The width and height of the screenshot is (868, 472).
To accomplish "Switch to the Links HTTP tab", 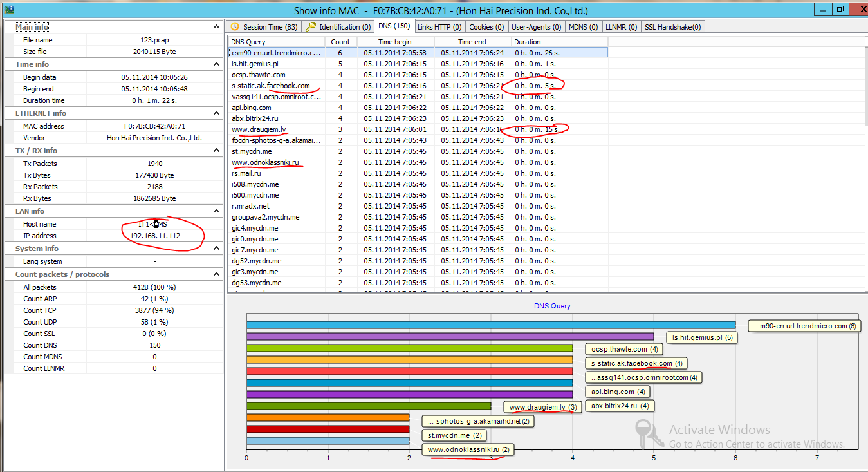I will (x=439, y=27).
